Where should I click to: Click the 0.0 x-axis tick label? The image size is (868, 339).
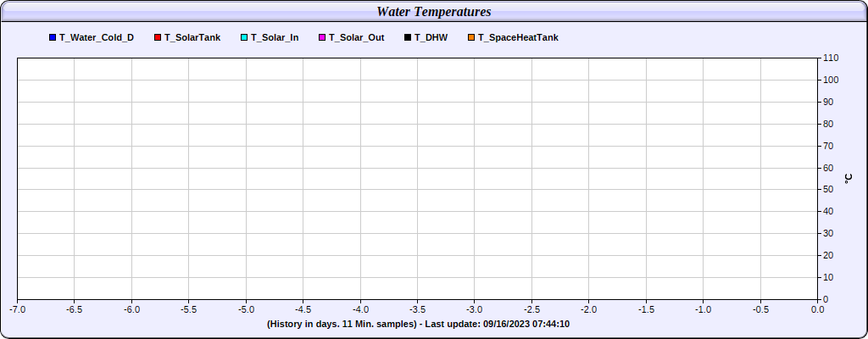point(818,309)
